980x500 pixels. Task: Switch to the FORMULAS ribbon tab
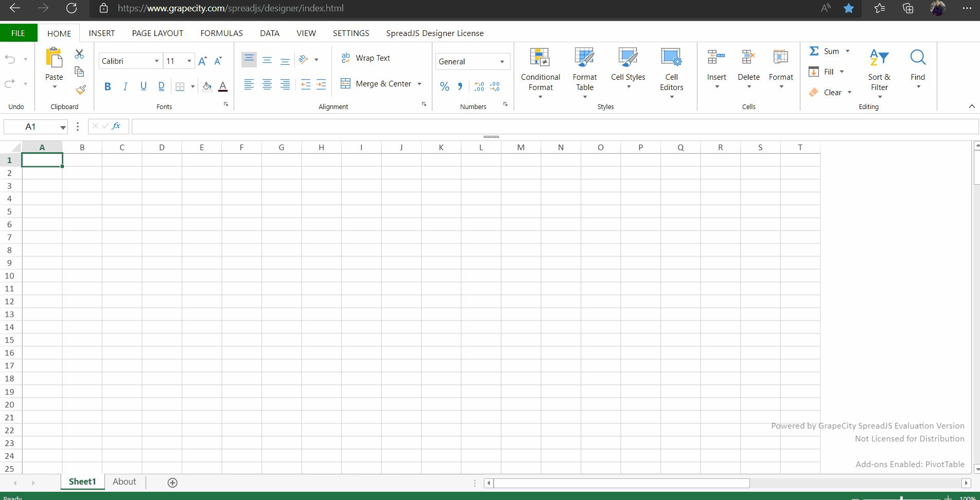coord(221,33)
